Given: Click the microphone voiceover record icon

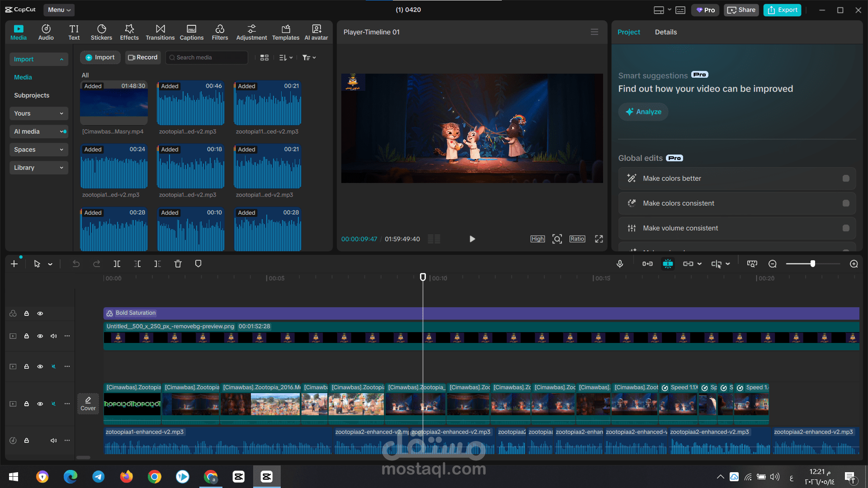Looking at the screenshot, I should coord(620,264).
